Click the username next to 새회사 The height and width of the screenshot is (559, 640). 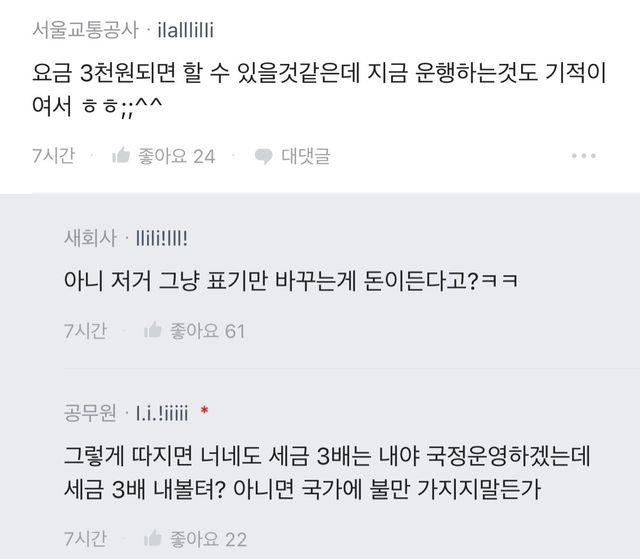[x=161, y=237]
